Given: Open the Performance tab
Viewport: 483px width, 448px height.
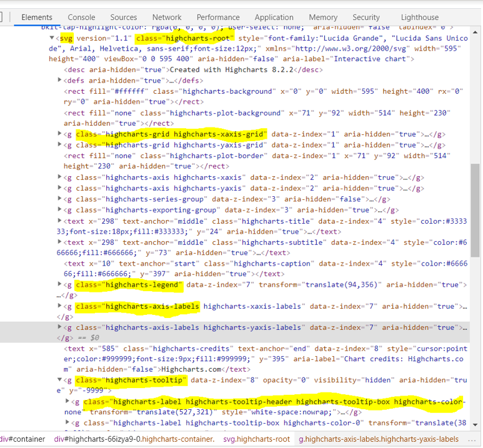Looking at the screenshot, I should (x=218, y=17).
